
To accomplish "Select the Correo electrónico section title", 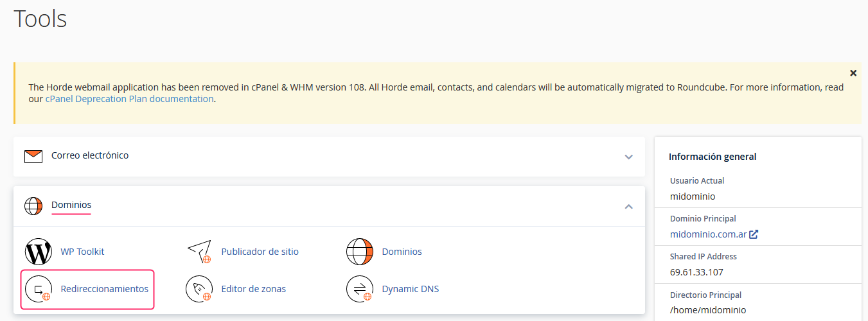I will pos(90,155).
